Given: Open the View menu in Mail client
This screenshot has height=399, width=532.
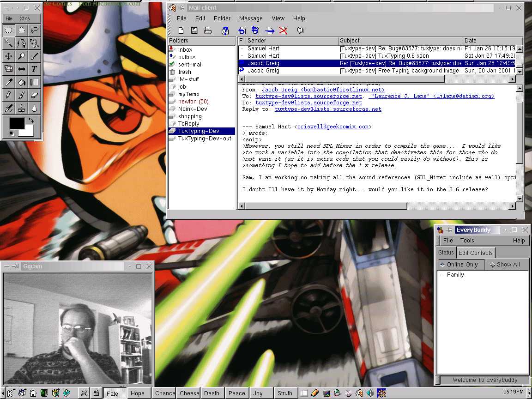Looking at the screenshot, I should 278,18.
